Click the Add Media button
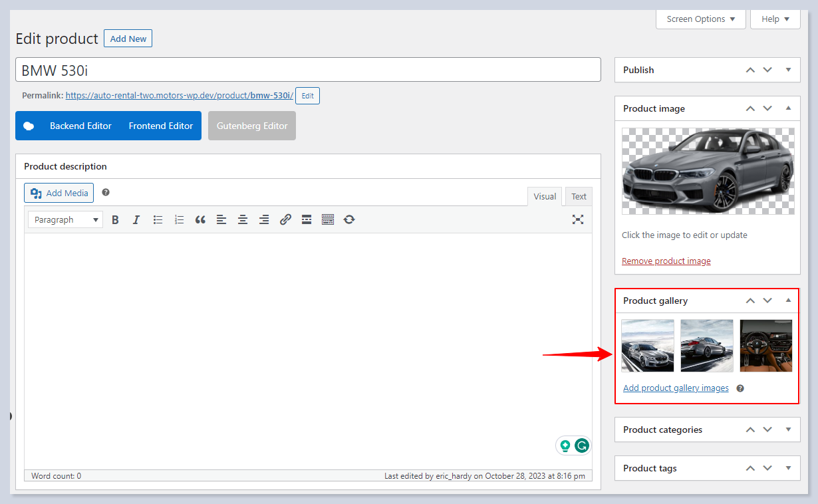Image resolution: width=818 pixels, height=504 pixels. [59, 193]
